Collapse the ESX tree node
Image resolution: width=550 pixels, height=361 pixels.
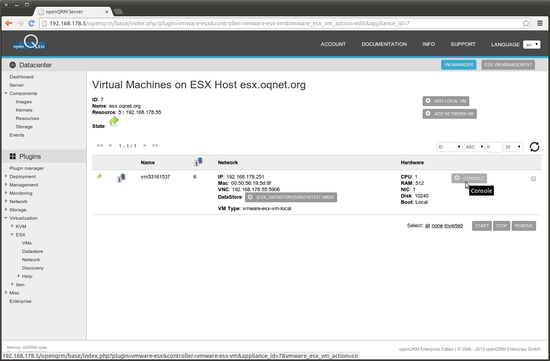point(12,234)
